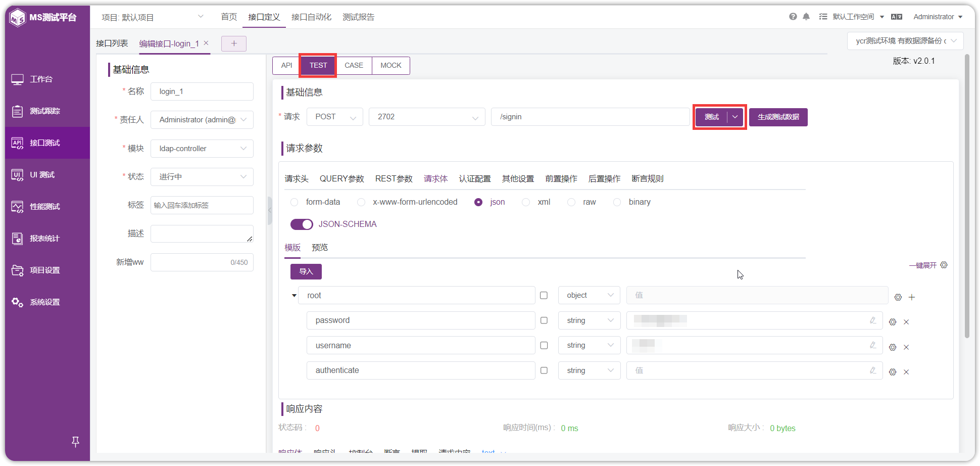Open the 模块 ldap-controller dropdown
The width and height of the screenshot is (980, 466).
coord(202,149)
